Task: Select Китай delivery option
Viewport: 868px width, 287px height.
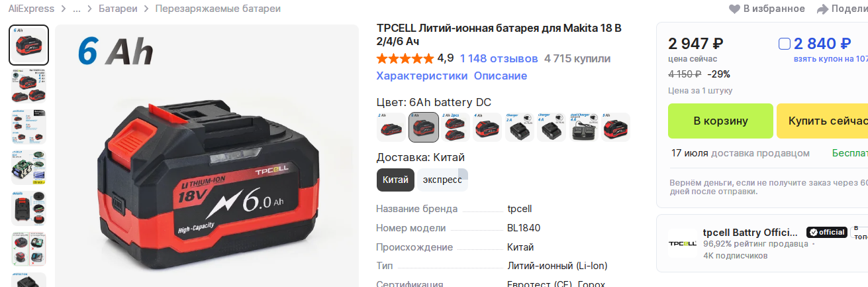Action: [x=395, y=180]
